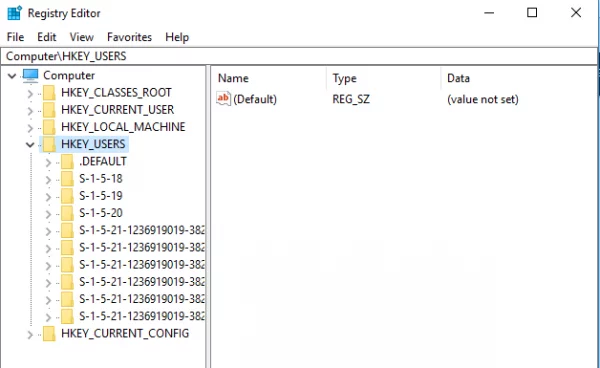Click the ab string icon beside (Default)
The image size is (600, 368).
223,99
